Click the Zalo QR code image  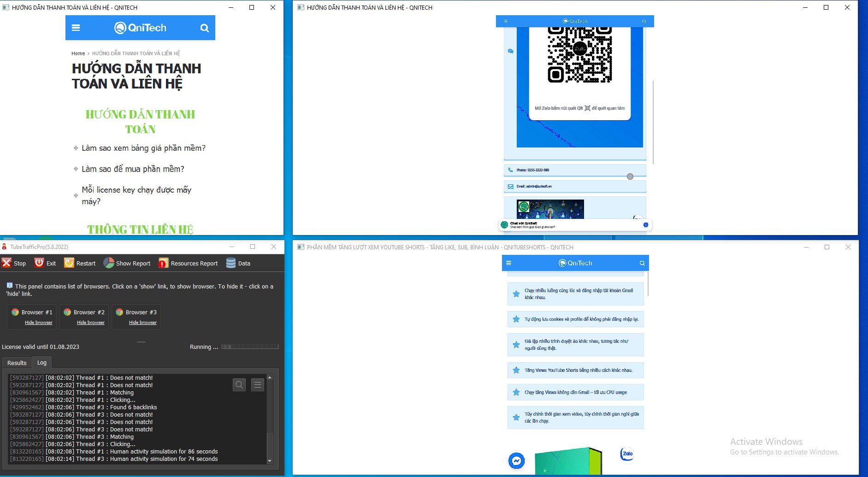pyautogui.click(x=579, y=55)
